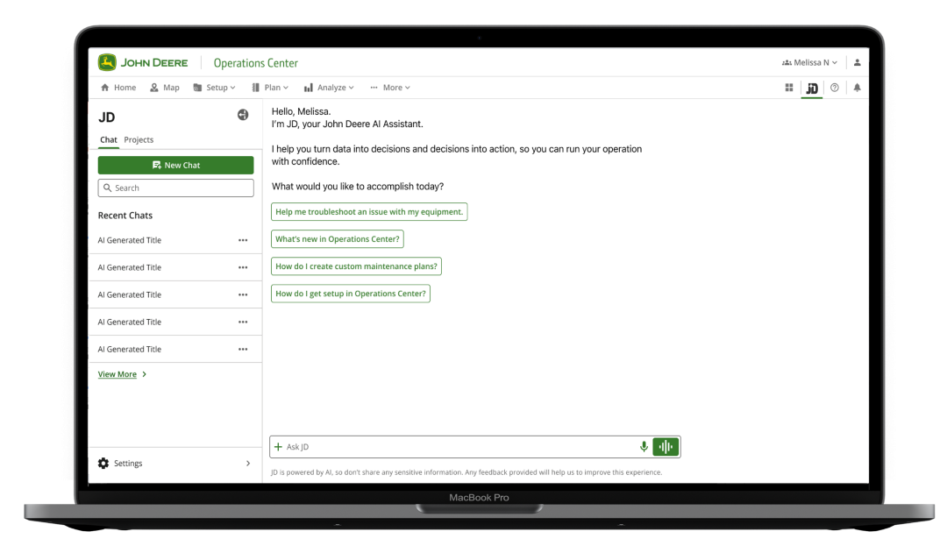This screenshot has height=560, width=947.
Task: Select 'Help me troubleshoot an issue with my equipment'
Action: click(369, 212)
